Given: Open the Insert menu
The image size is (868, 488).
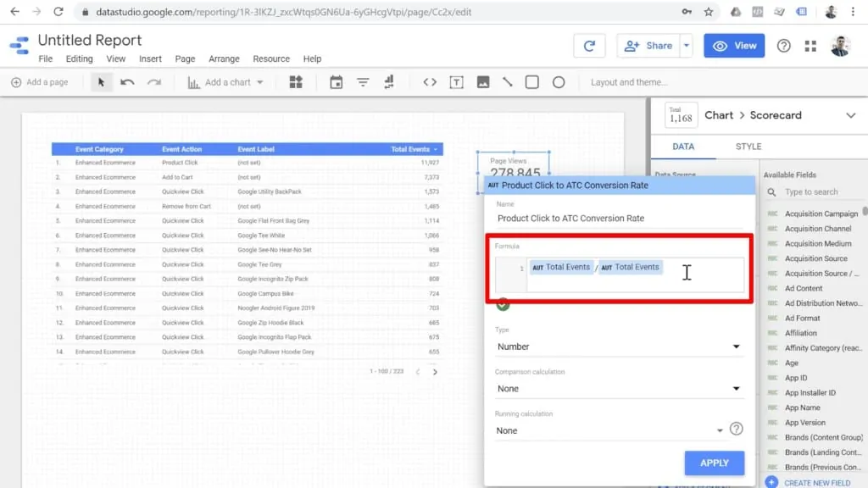Looking at the screenshot, I should pos(150,58).
